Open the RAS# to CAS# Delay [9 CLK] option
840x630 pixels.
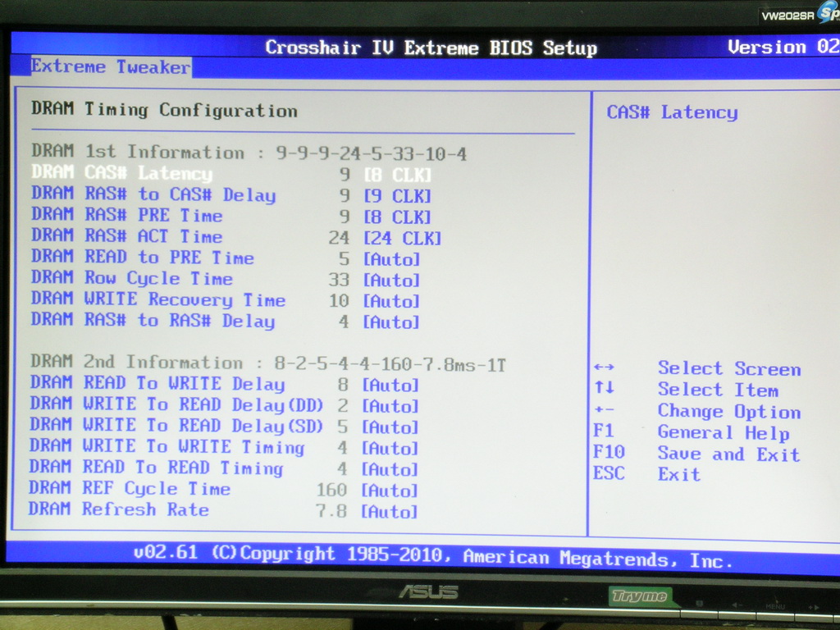pyautogui.click(x=398, y=196)
